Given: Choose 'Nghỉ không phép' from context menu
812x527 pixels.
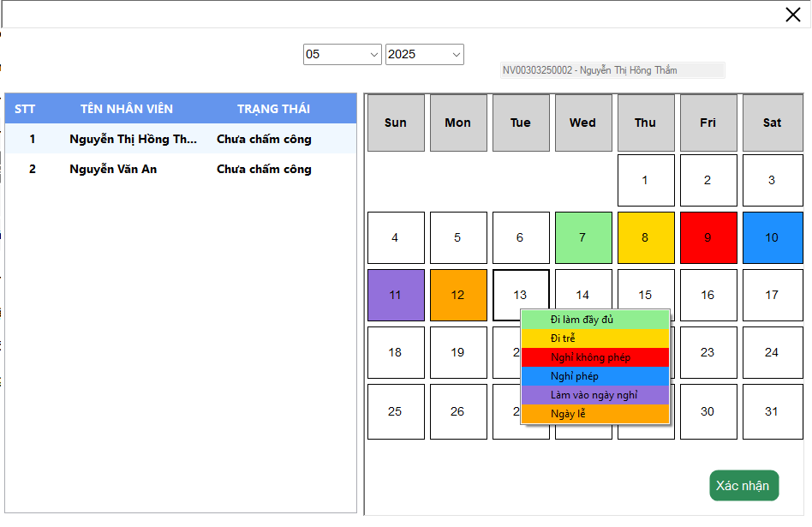Looking at the screenshot, I should [x=595, y=357].
